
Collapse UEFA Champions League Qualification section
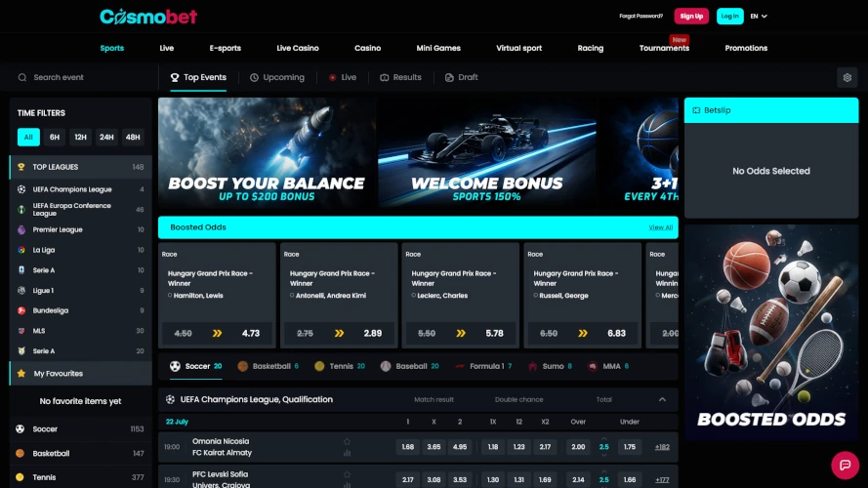point(662,399)
